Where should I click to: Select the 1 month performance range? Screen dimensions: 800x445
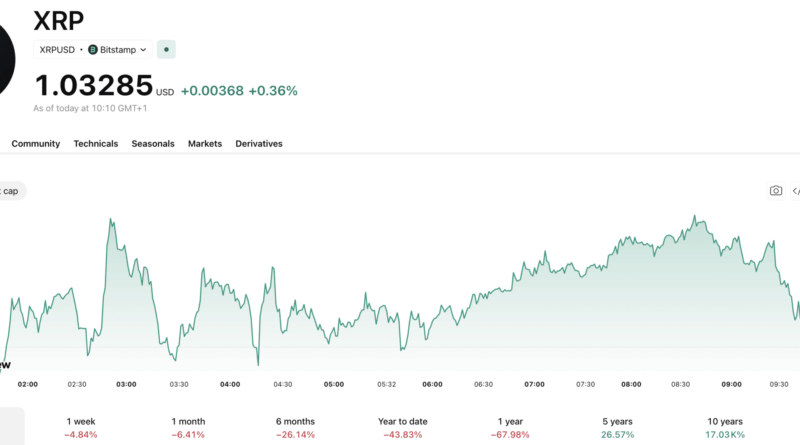pos(188,428)
